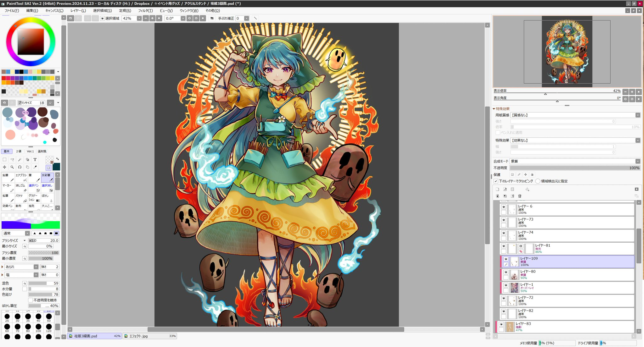Hide layer レイヤー80 with eye icon

(x=506, y=272)
